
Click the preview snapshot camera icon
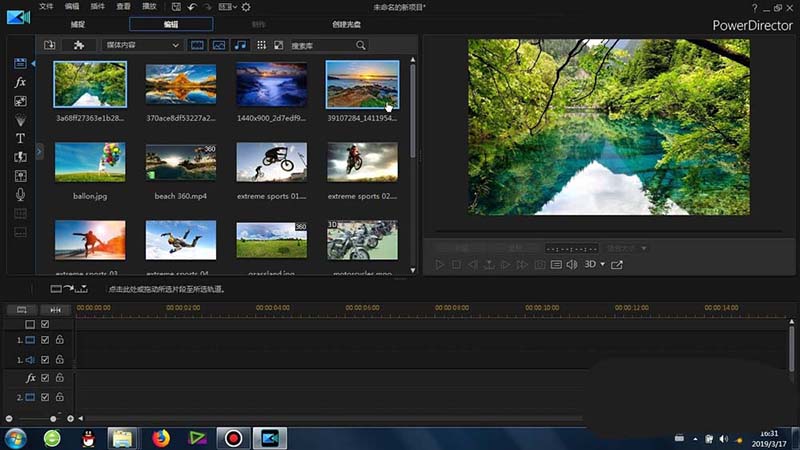point(540,265)
